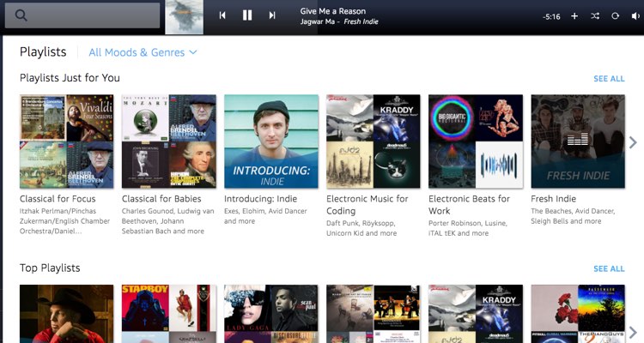This screenshot has width=644, height=343.
Task: Show next Top Playlists with arrow
Action: [x=633, y=333]
